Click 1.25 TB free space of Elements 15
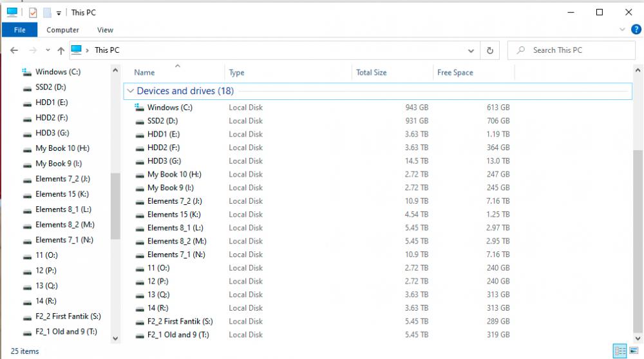This screenshot has width=644, height=359. coord(498,215)
